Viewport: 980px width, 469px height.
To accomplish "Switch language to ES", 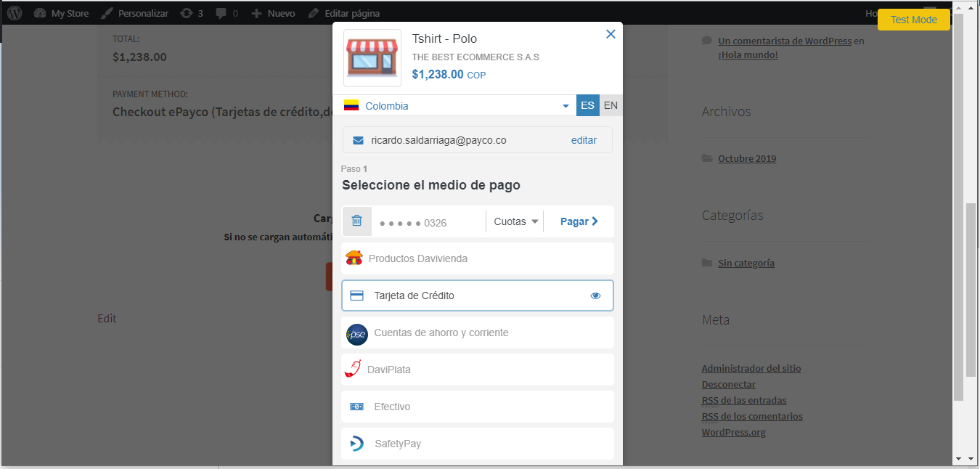I will click(588, 105).
